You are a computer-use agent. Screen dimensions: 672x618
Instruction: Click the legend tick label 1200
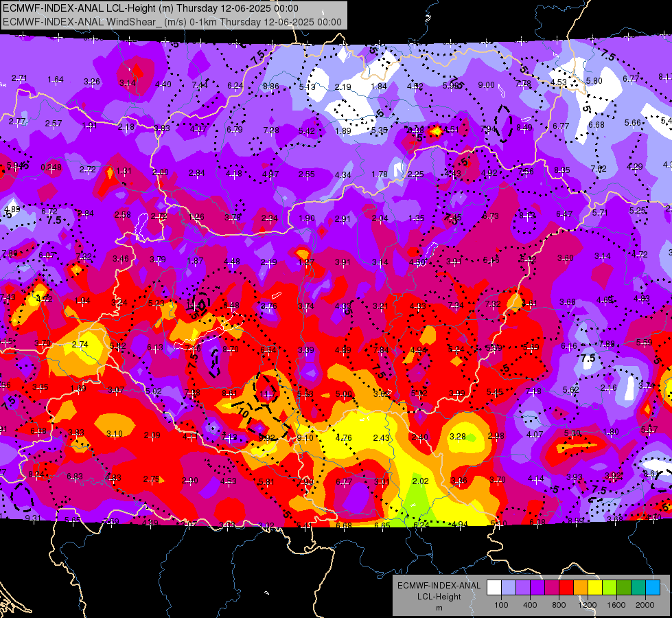pyautogui.click(x=587, y=605)
